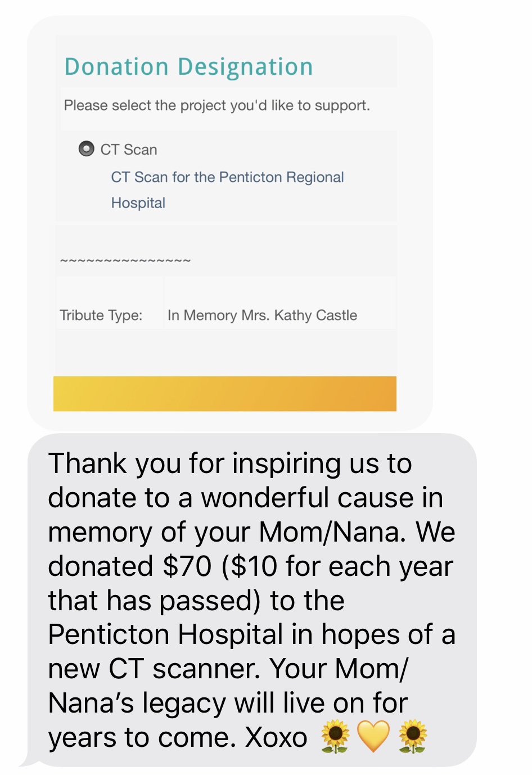Click the Hospital link text

point(138,203)
